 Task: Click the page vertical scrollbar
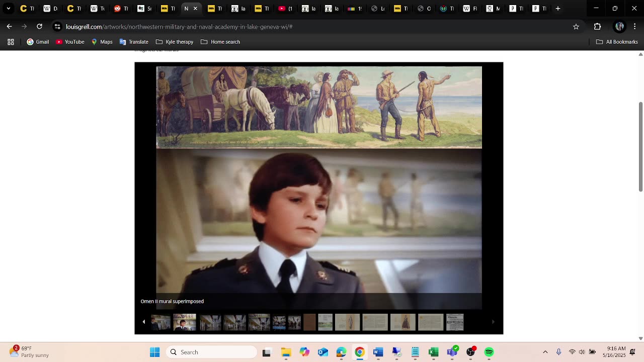[x=640, y=146]
